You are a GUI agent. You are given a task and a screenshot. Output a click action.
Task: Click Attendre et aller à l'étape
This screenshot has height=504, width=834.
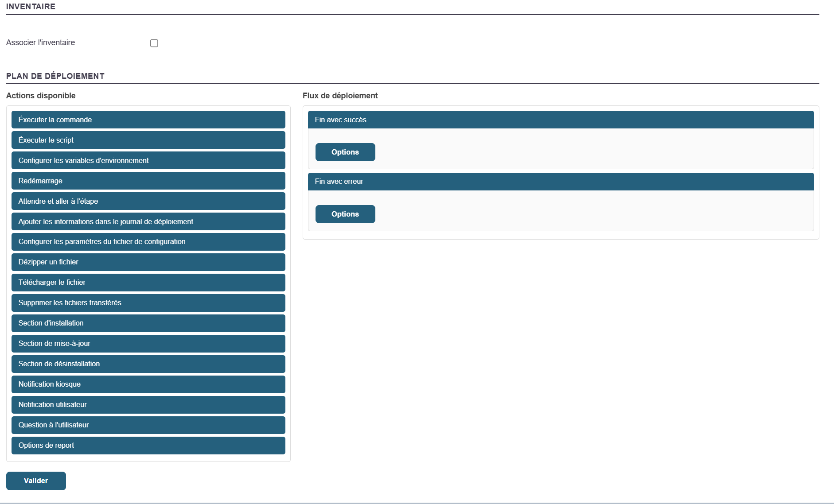tap(148, 201)
